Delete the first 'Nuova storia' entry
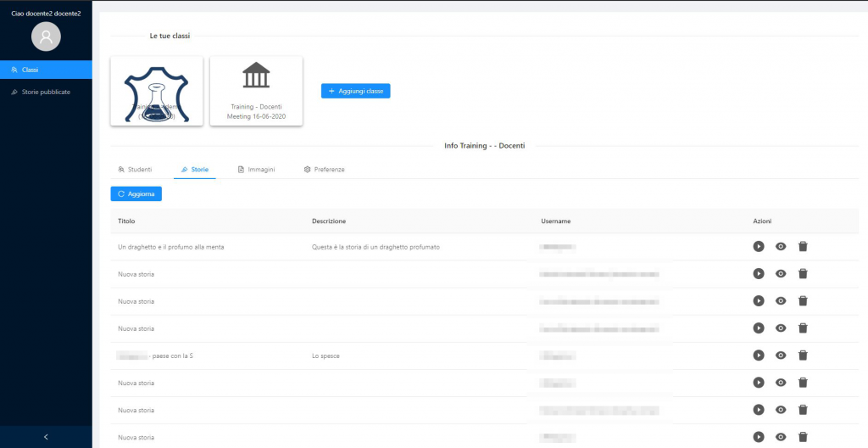868x448 pixels. point(803,273)
